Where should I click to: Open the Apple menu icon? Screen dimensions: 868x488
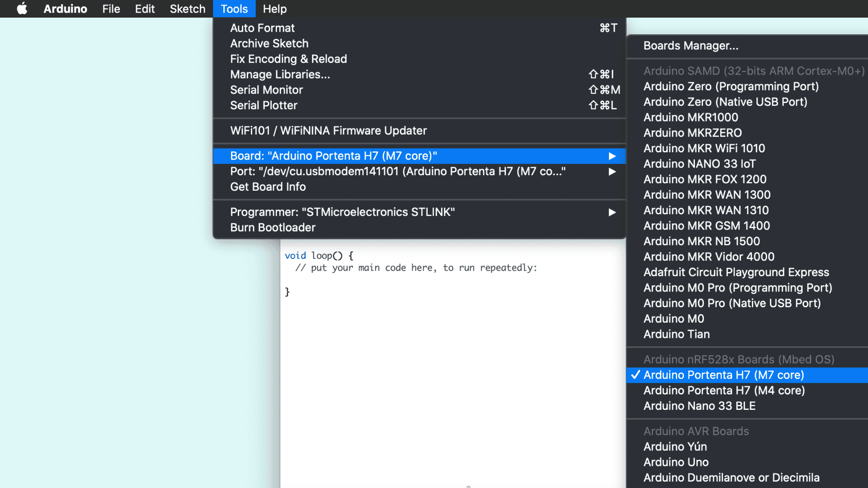click(x=22, y=9)
